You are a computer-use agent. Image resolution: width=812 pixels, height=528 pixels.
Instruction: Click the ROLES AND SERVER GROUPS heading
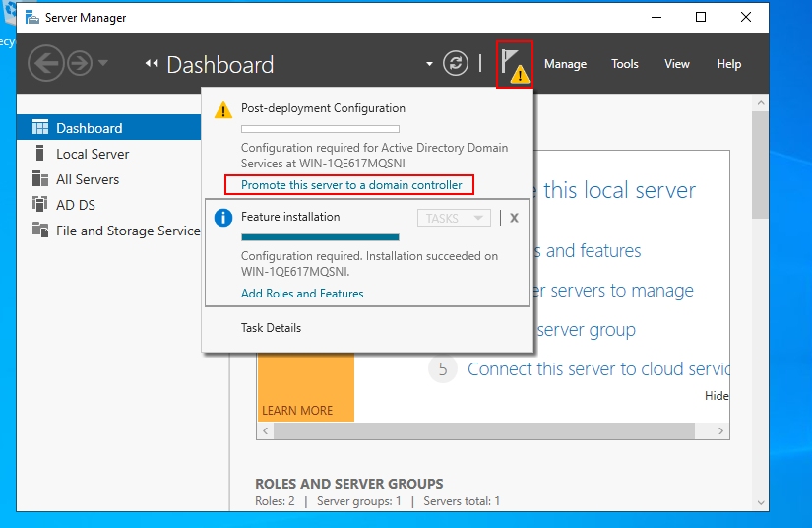click(x=349, y=484)
